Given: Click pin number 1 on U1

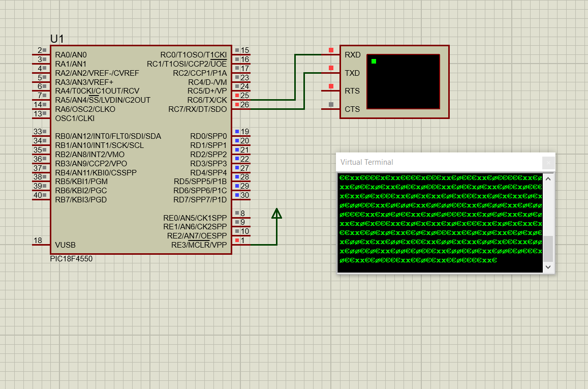Looking at the screenshot, I should [x=242, y=241].
